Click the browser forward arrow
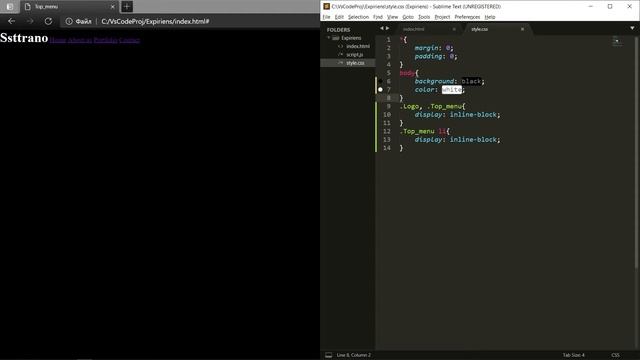The width and height of the screenshot is (640, 360). [30, 21]
